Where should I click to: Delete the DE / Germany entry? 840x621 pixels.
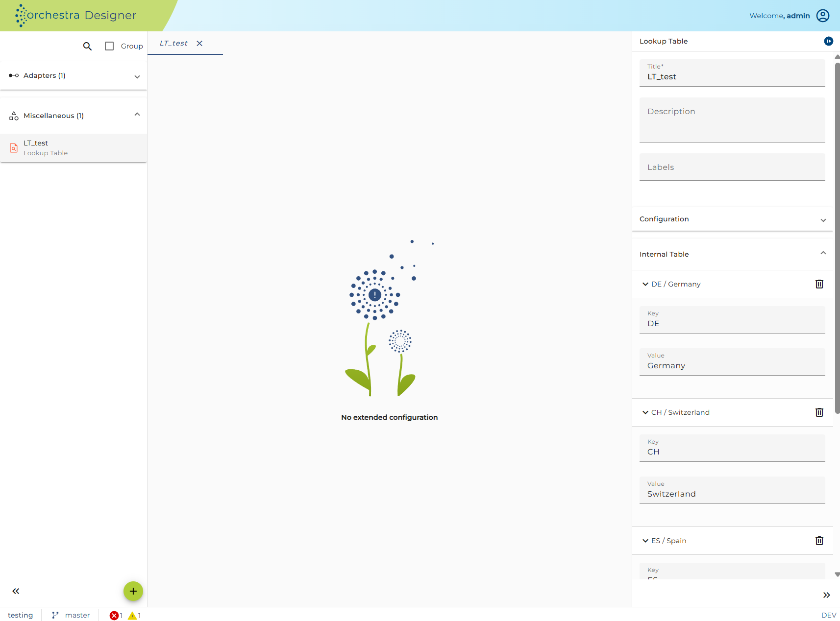pos(819,284)
